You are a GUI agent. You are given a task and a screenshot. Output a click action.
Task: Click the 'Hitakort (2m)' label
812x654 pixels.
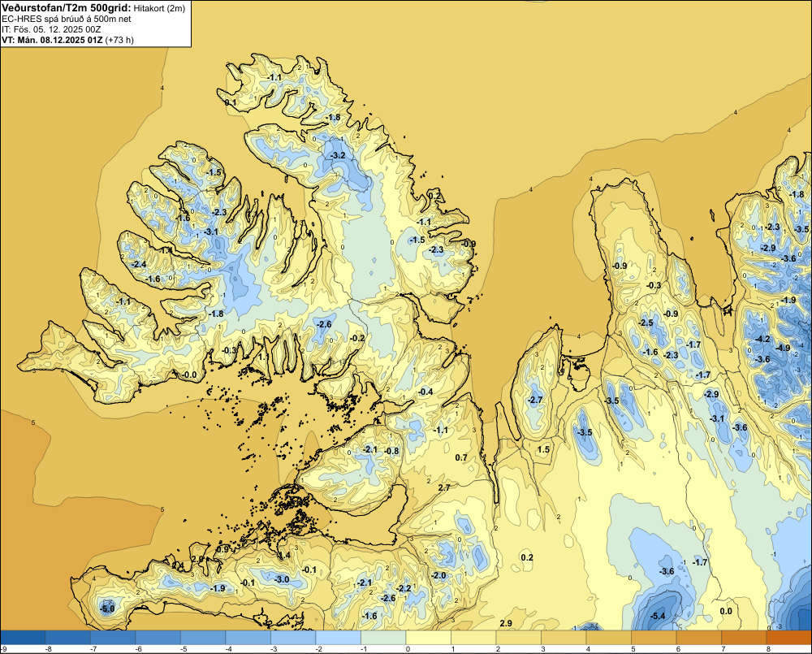[158, 8]
